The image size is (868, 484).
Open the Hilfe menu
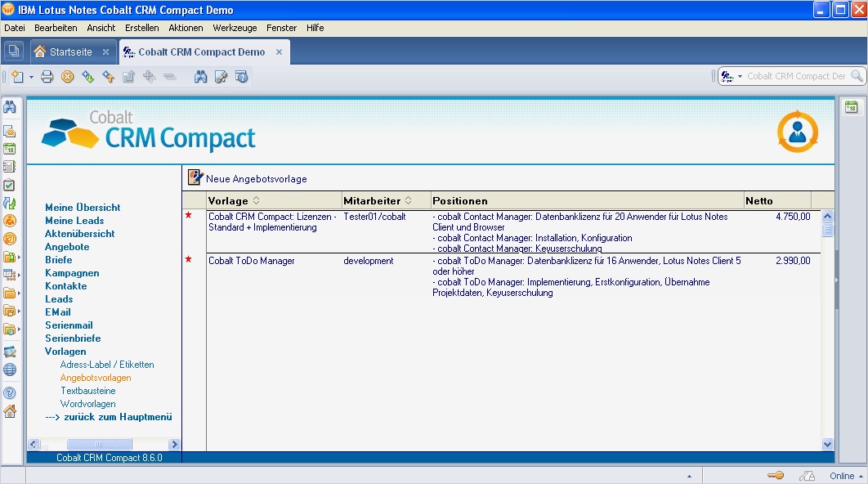(315, 28)
